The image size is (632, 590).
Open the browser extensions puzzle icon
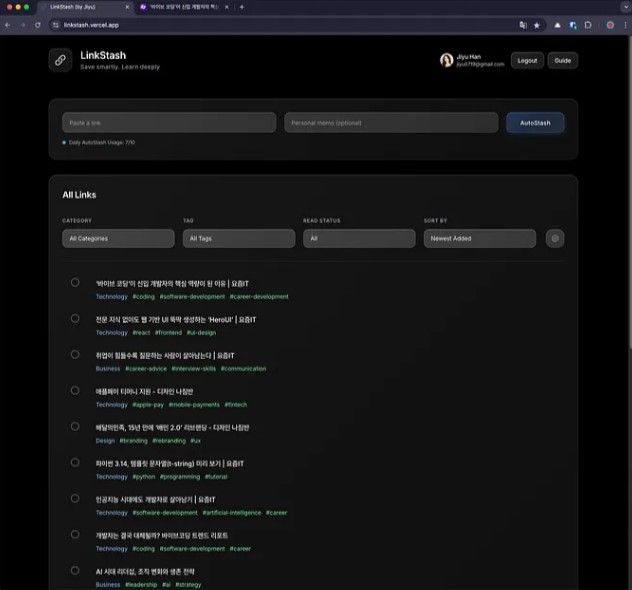click(x=588, y=25)
